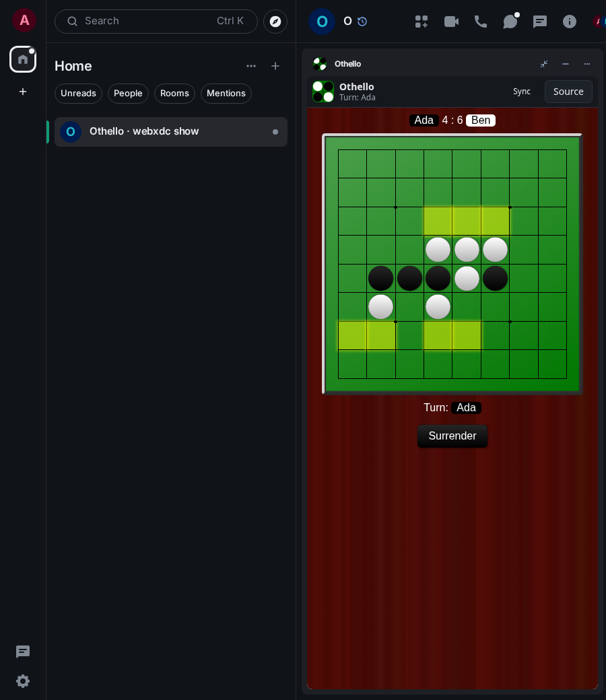Open room info icon
Viewport: 606px width, 700px height.
coord(570,22)
